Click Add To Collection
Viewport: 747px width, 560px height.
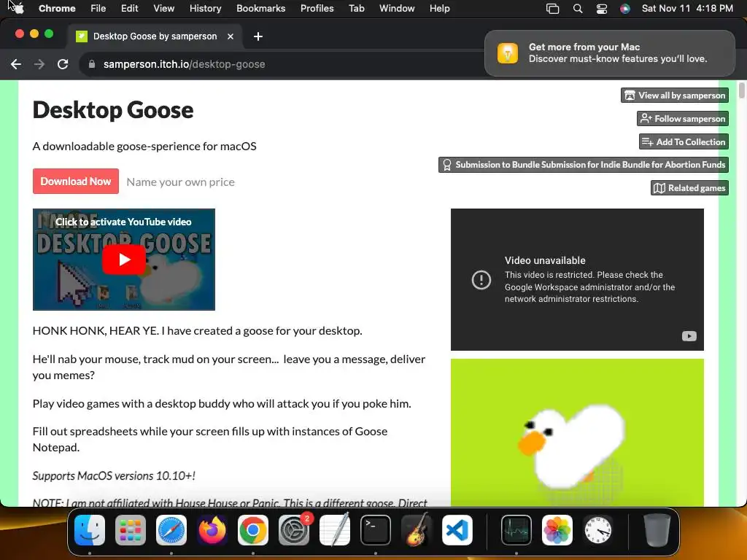(x=684, y=142)
